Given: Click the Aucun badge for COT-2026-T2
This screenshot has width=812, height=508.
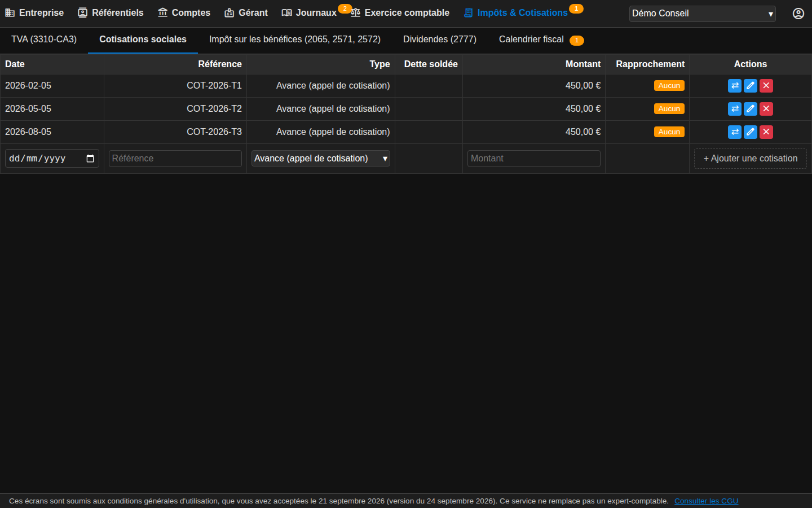Looking at the screenshot, I should point(669,109).
